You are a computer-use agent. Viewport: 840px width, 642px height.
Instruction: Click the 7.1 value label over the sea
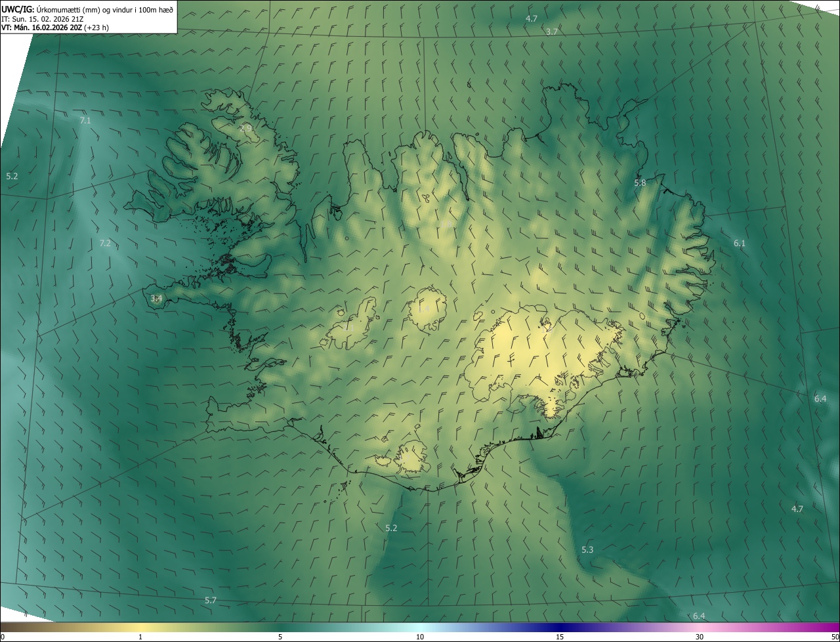pos(85,121)
